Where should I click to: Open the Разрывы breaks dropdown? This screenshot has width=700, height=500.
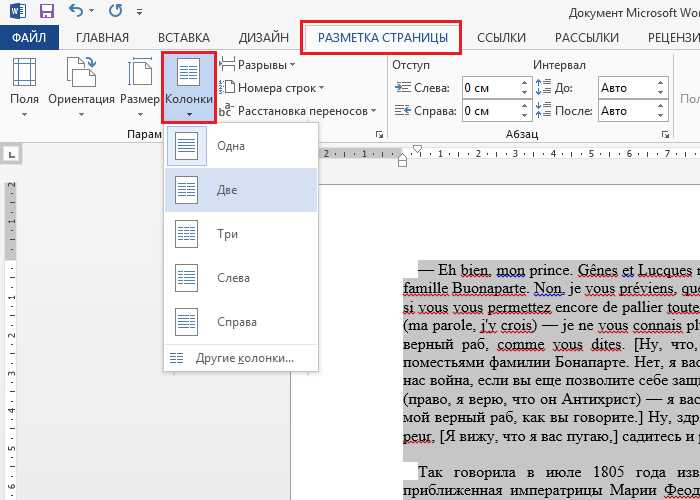(x=258, y=65)
